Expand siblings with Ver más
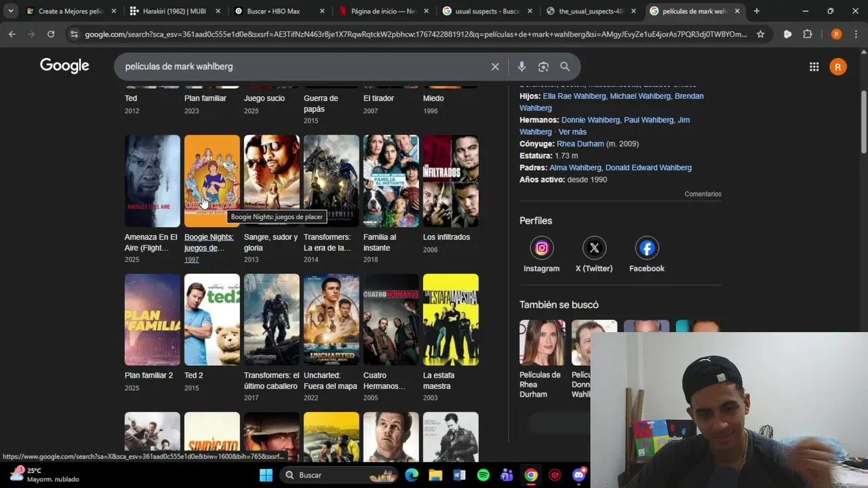Image resolution: width=868 pixels, height=488 pixels. point(572,131)
